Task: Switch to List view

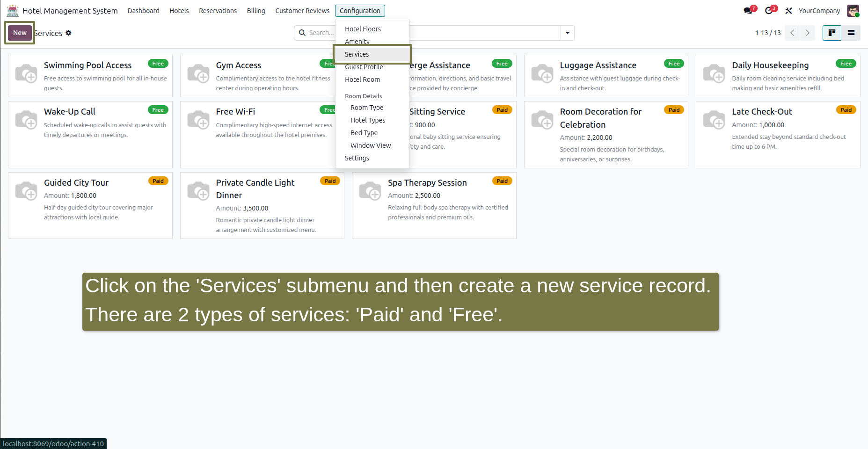Action: coord(851,33)
